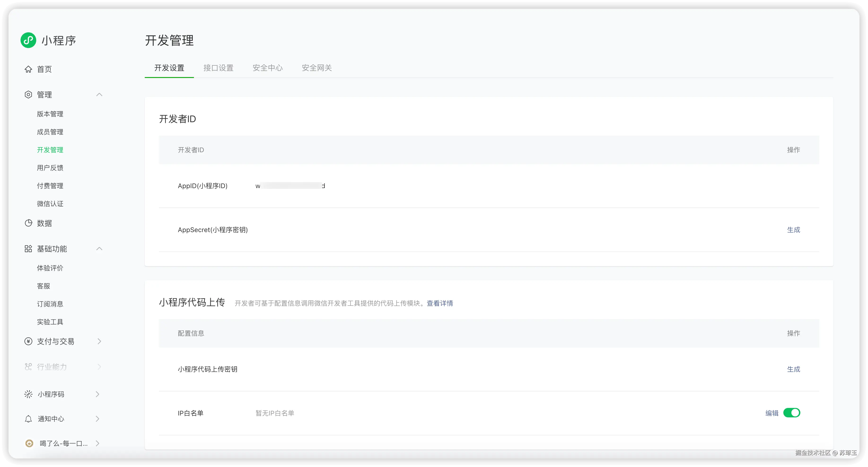
Task: Open the 数据 data panel icon
Action: (28, 223)
